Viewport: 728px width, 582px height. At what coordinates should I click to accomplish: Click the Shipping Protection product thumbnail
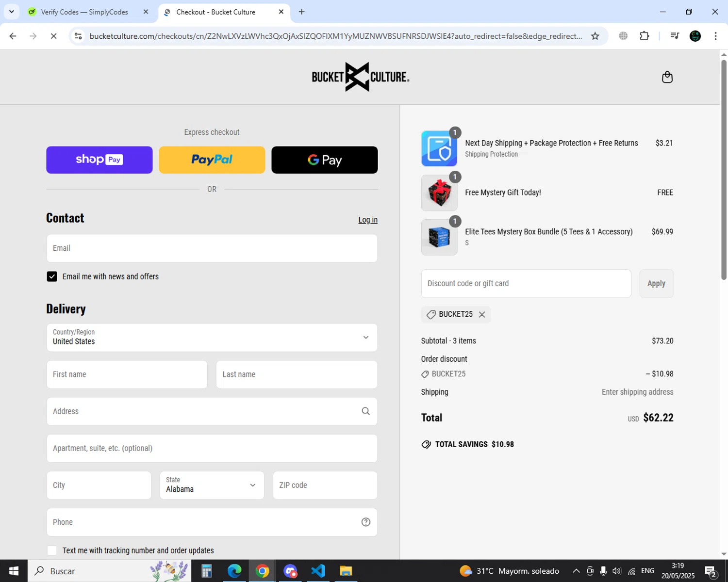click(x=439, y=148)
